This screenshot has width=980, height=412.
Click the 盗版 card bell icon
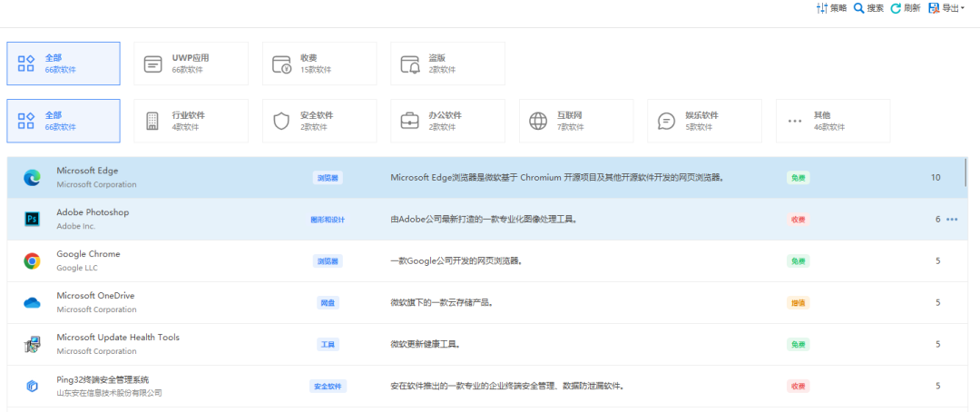click(x=410, y=64)
